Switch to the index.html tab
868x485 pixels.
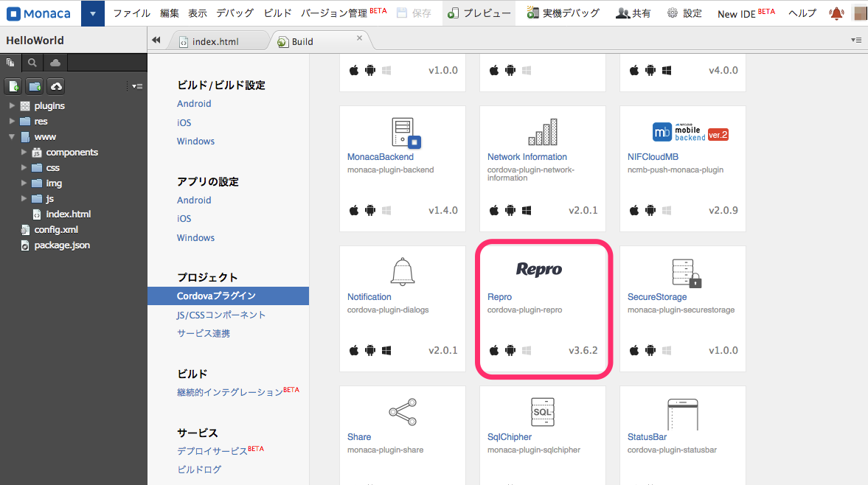coord(216,41)
